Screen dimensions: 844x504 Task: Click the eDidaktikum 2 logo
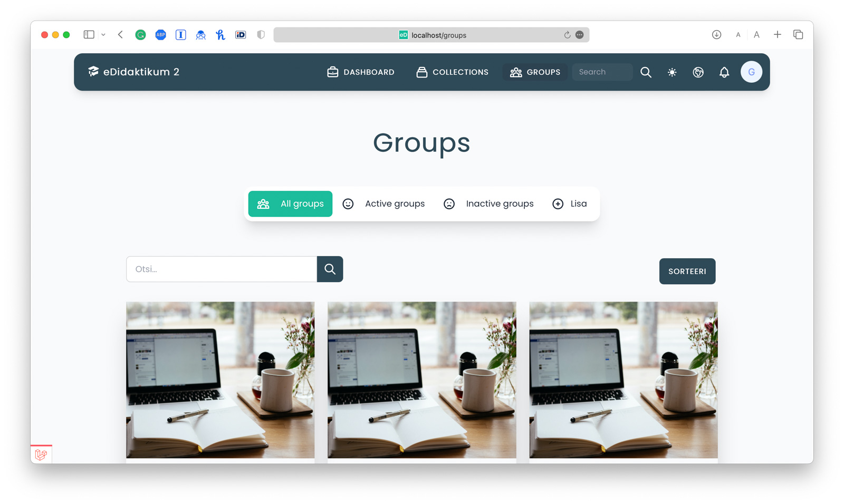134,72
